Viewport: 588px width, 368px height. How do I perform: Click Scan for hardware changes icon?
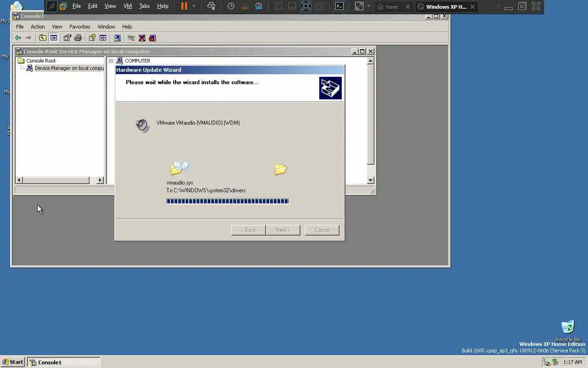pyautogui.click(x=117, y=38)
